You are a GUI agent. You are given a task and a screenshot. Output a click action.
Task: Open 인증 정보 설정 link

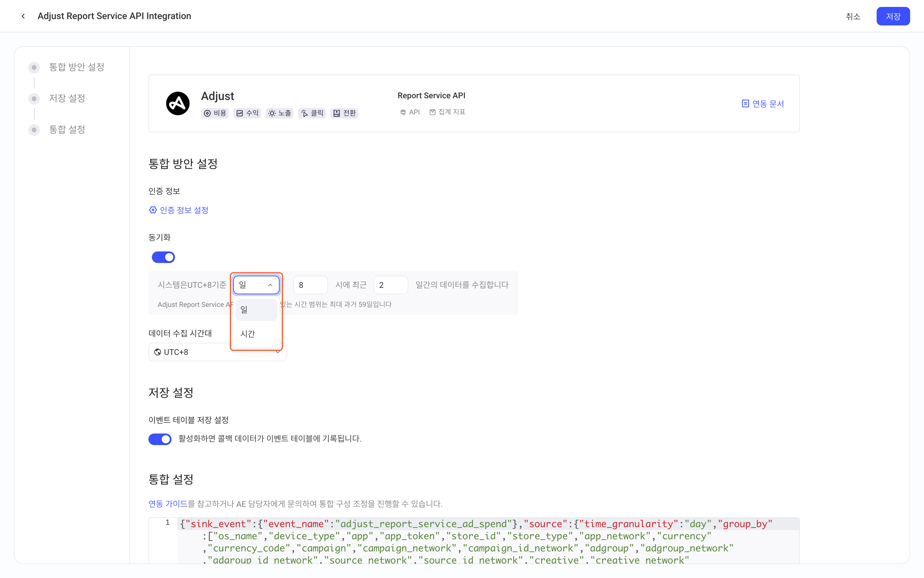(x=178, y=210)
